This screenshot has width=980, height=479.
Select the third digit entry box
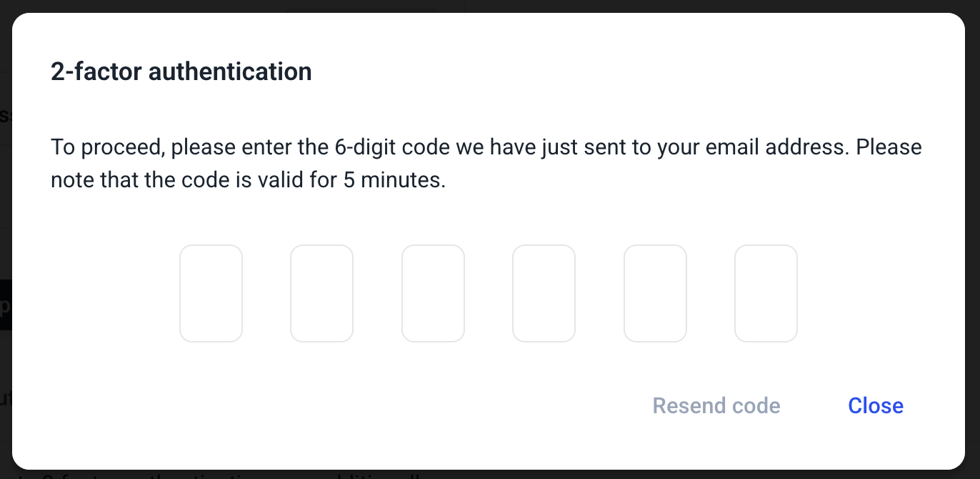(x=433, y=293)
